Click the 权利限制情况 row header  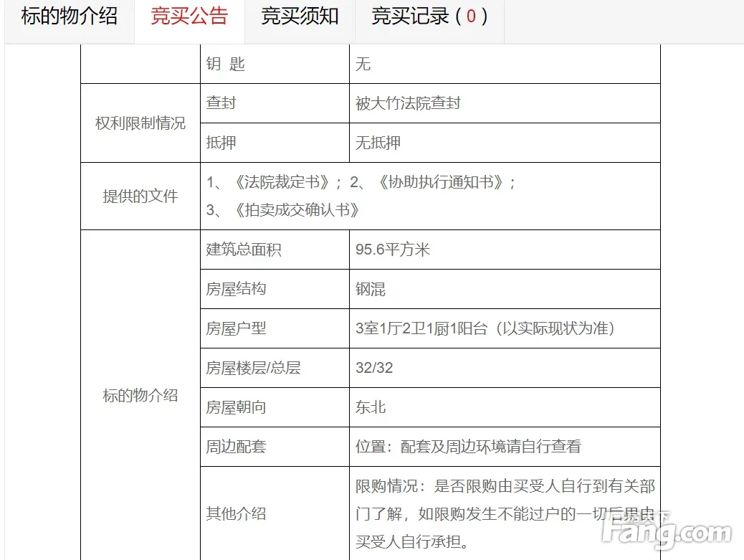pyautogui.click(x=140, y=123)
